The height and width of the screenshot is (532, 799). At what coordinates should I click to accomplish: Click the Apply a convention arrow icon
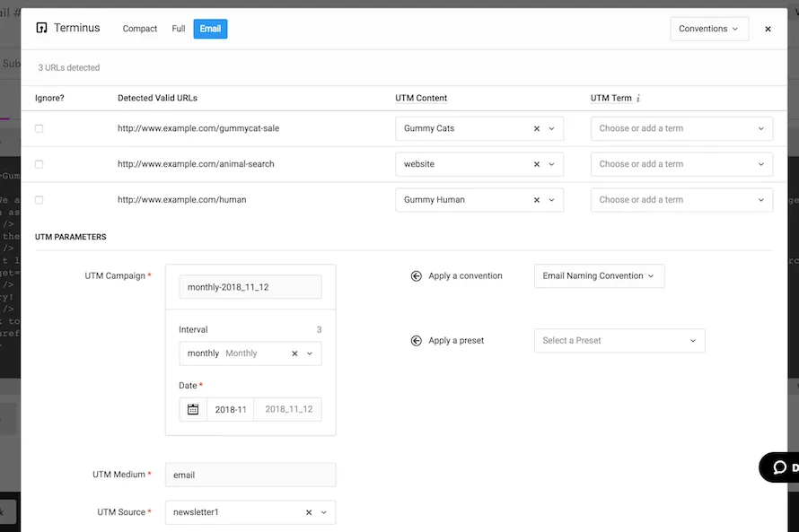[415, 276]
